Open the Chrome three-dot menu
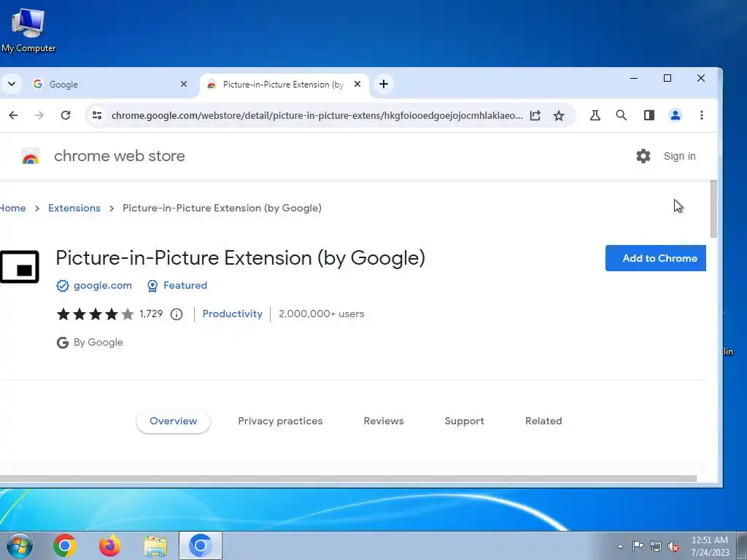 (x=702, y=115)
